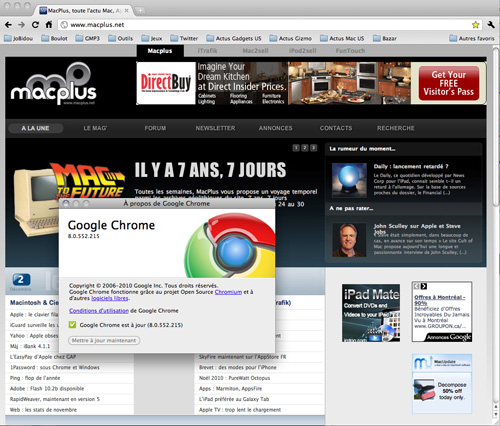Open Apple TV : trop lent article
Screen dimensions: 500x426
point(240,410)
